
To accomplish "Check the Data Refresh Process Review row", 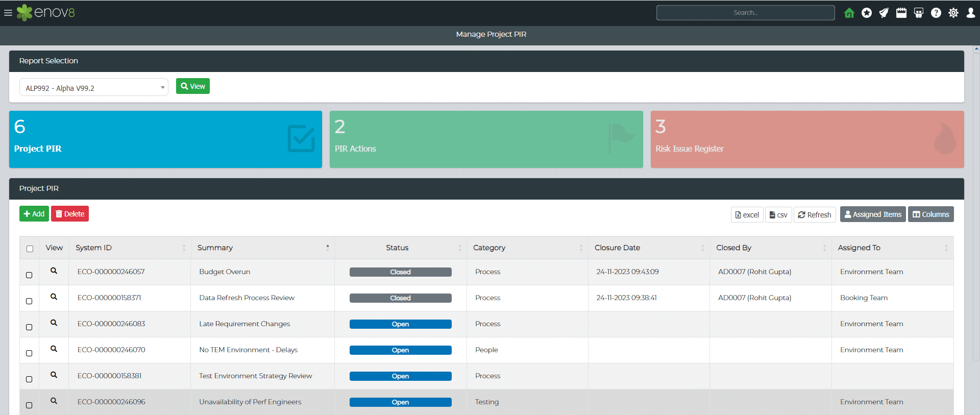I will [29, 301].
